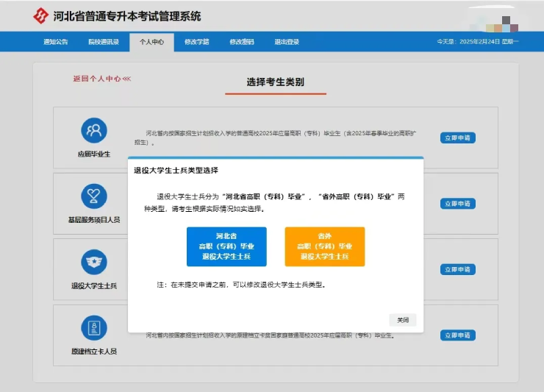Click 退出登录 to log out

click(287, 42)
